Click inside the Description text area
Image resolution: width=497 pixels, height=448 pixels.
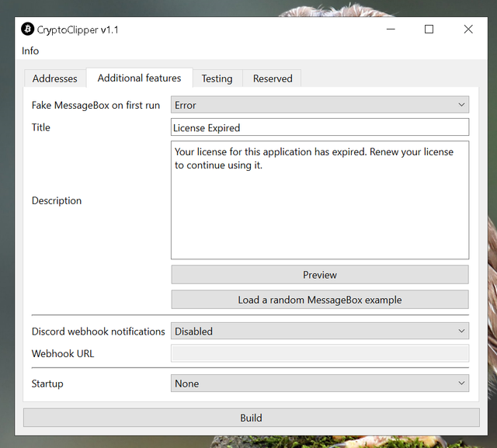pyautogui.click(x=320, y=200)
